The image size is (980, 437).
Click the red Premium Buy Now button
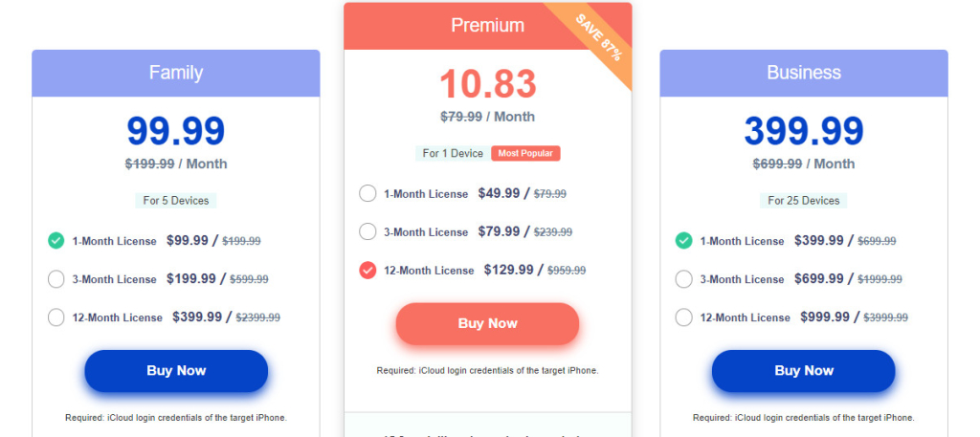487,323
